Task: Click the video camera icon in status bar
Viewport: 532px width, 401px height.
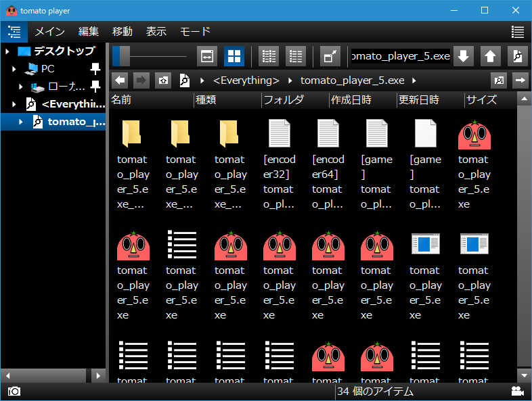Action: point(518,392)
